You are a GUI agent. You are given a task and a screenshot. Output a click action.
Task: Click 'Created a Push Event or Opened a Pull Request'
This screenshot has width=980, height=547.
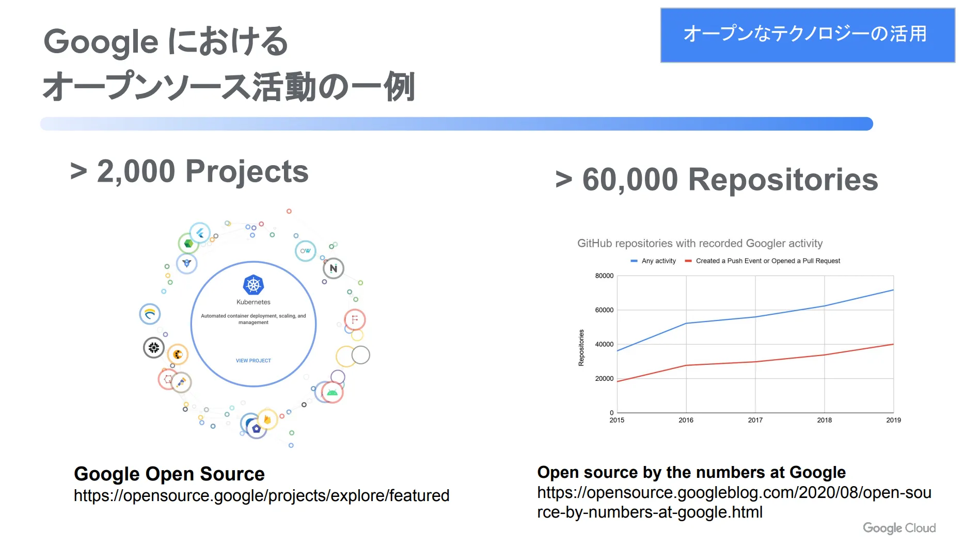point(768,261)
